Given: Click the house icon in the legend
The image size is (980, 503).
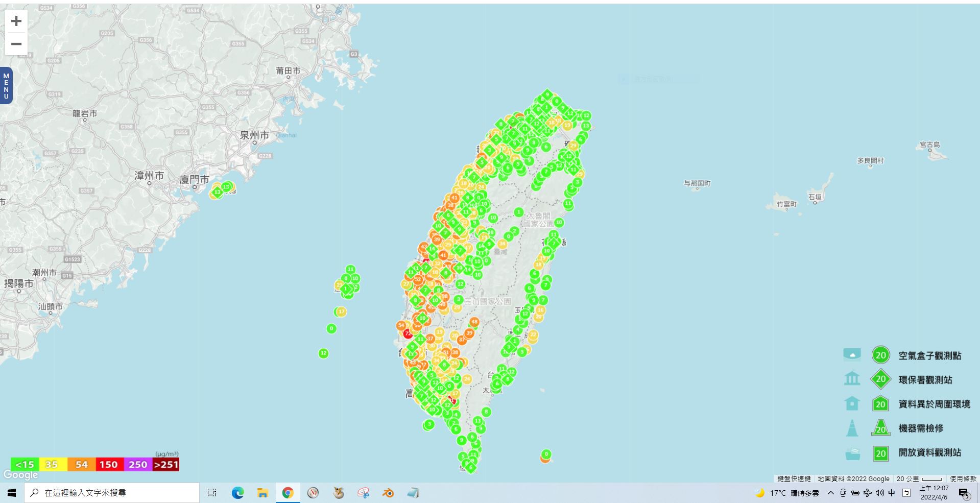Looking at the screenshot, I should click(x=852, y=403).
